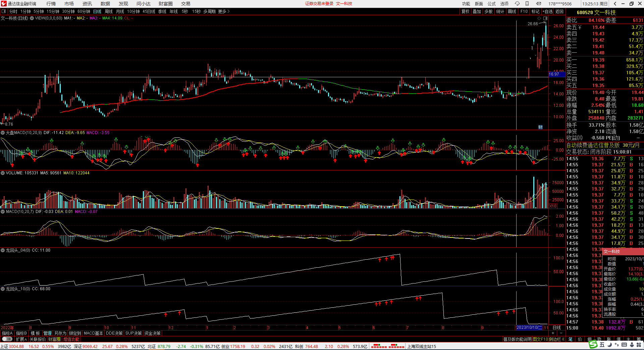Click the 2023/10/10 date marker on timeline
Image resolution: width=644 pixels, height=350 pixels.
529,327
